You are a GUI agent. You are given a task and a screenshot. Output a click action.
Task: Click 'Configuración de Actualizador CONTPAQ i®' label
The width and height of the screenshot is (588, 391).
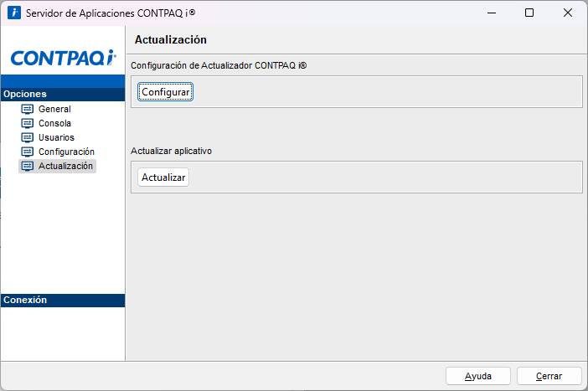(x=219, y=65)
